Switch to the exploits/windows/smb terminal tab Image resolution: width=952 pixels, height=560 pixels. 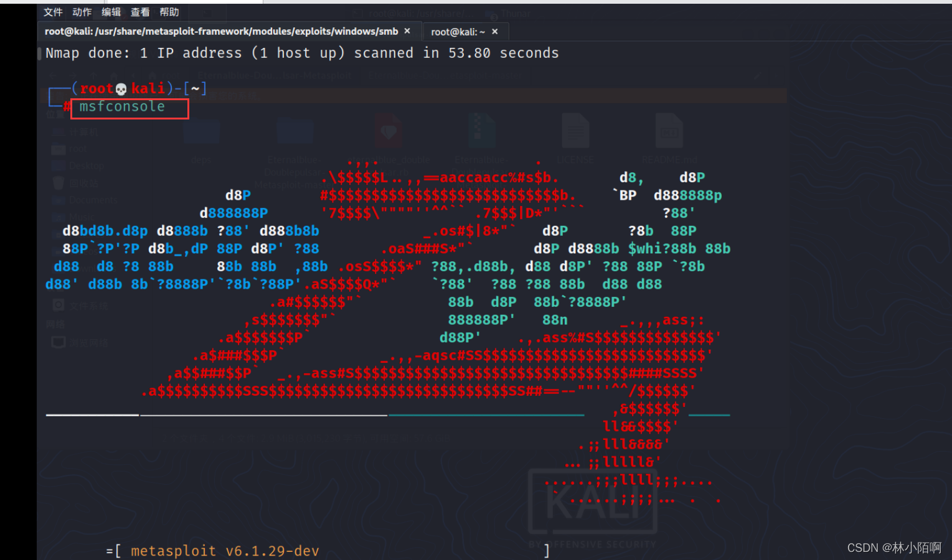pos(229,31)
